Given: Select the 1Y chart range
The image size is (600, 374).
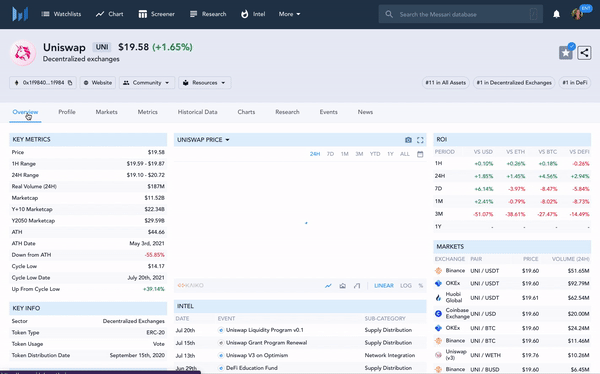Looking at the screenshot, I should tap(390, 154).
